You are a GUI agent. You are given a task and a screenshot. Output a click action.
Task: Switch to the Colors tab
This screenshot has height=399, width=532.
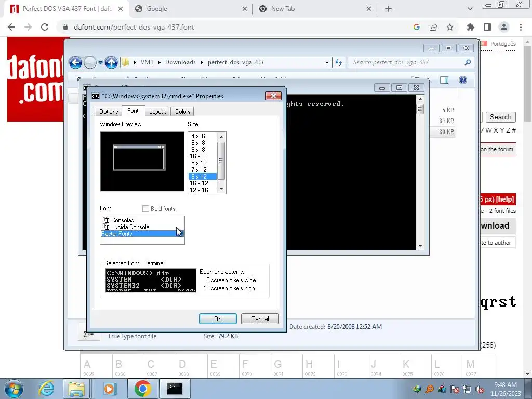pos(182,112)
